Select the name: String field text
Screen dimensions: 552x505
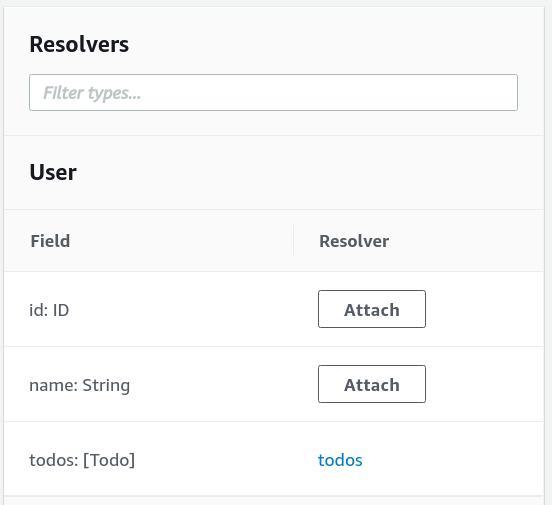(80, 385)
